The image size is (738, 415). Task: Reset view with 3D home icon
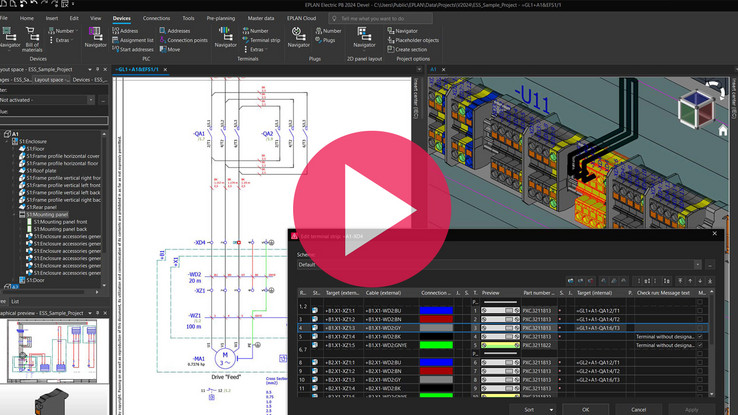pos(723,131)
